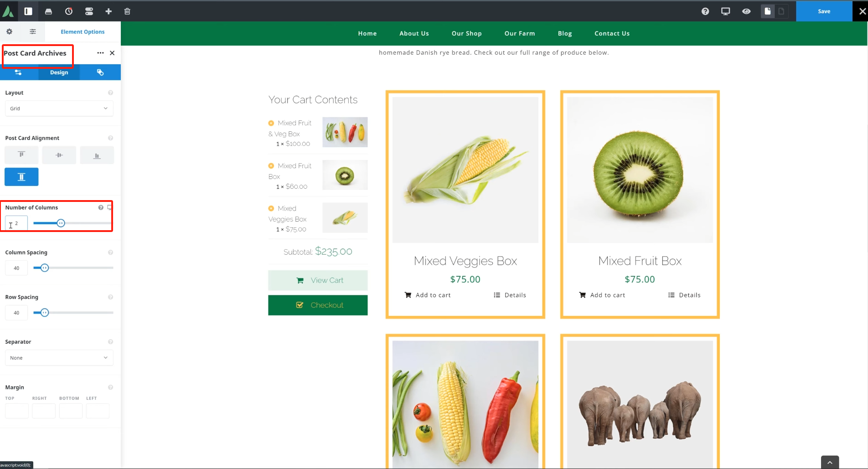
Task: Switch to desktop responsive preview icon
Action: point(726,11)
